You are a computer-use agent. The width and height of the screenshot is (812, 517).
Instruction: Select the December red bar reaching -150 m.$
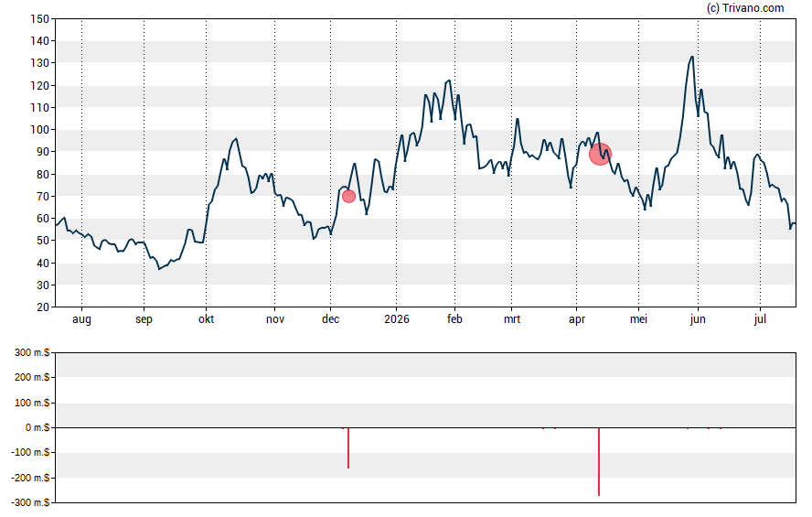[348, 448]
